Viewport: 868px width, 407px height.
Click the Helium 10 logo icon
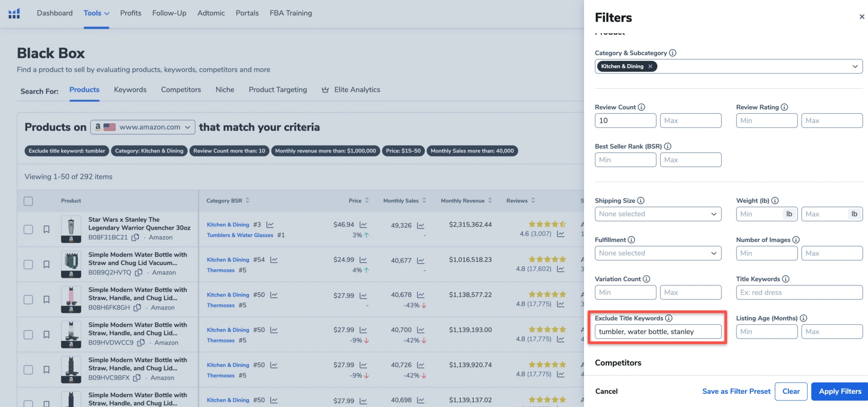14,14
